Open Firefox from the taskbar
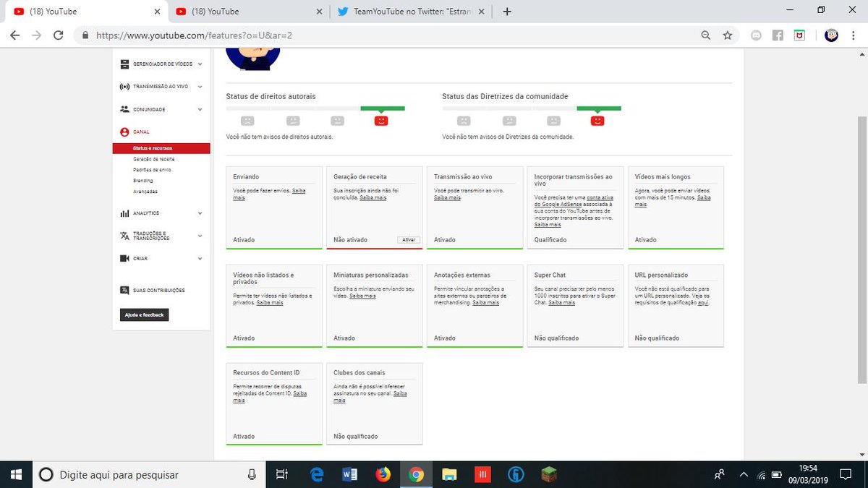The height and width of the screenshot is (488, 868). pos(383,474)
